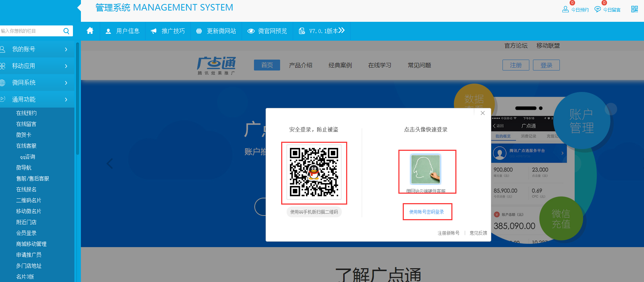The width and height of the screenshot is (644, 282).
Task: Select 首页 tab on 广点通 page
Action: tap(267, 65)
